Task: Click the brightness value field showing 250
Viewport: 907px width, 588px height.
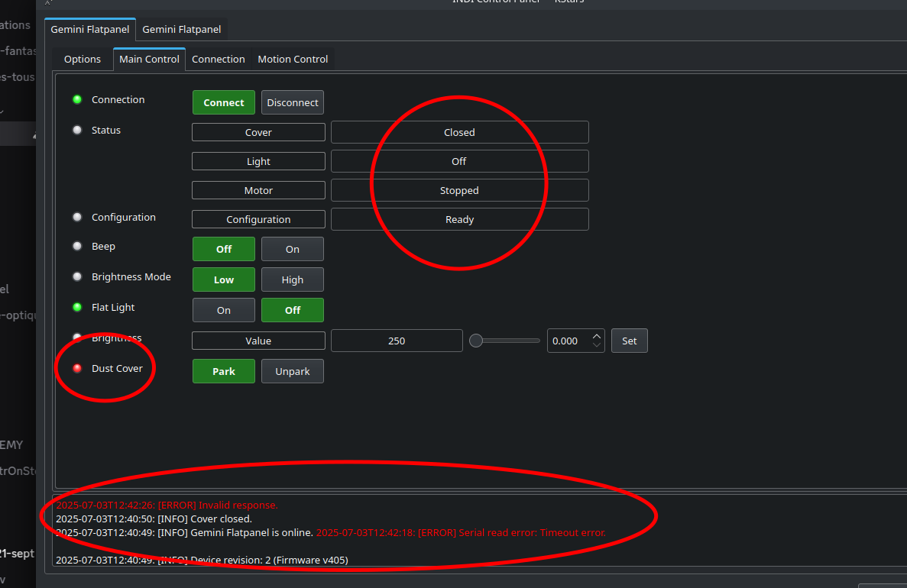Action: [x=397, y=341]
